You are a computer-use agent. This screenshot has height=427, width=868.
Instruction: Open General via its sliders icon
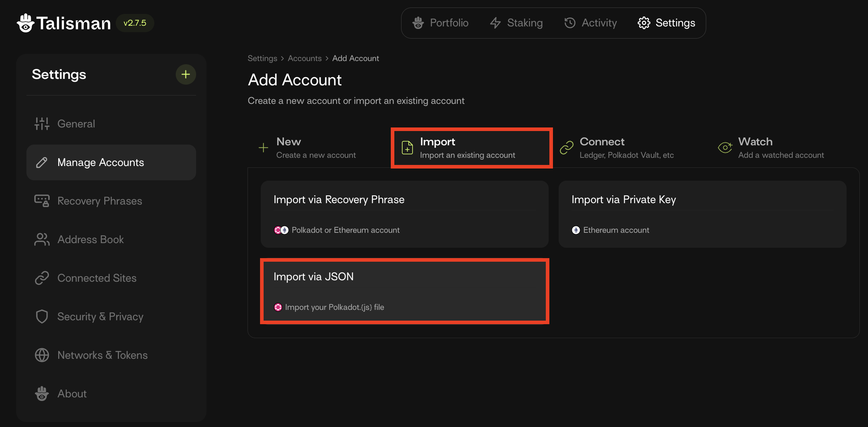pos(42,124)
